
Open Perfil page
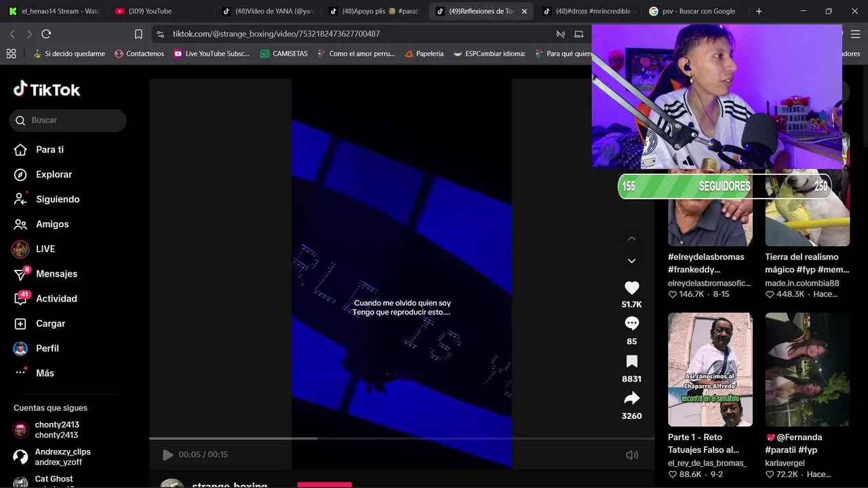click(x=47, y=348)
